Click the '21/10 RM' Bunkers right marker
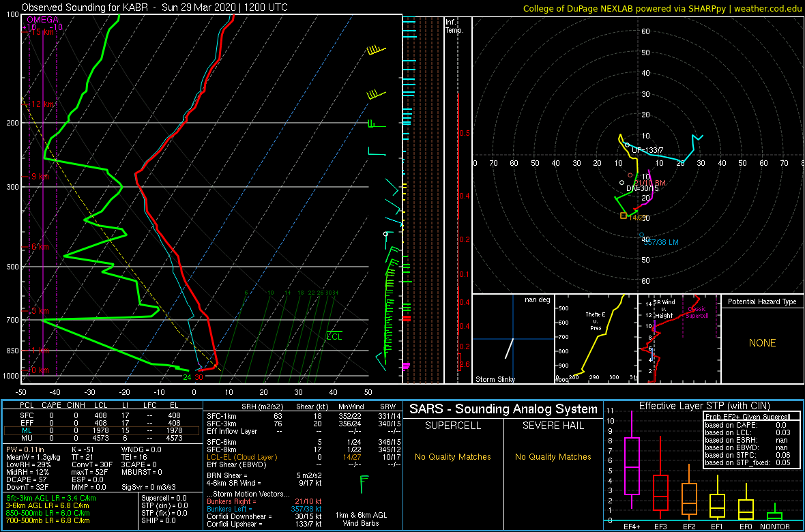 click(649, 183)
